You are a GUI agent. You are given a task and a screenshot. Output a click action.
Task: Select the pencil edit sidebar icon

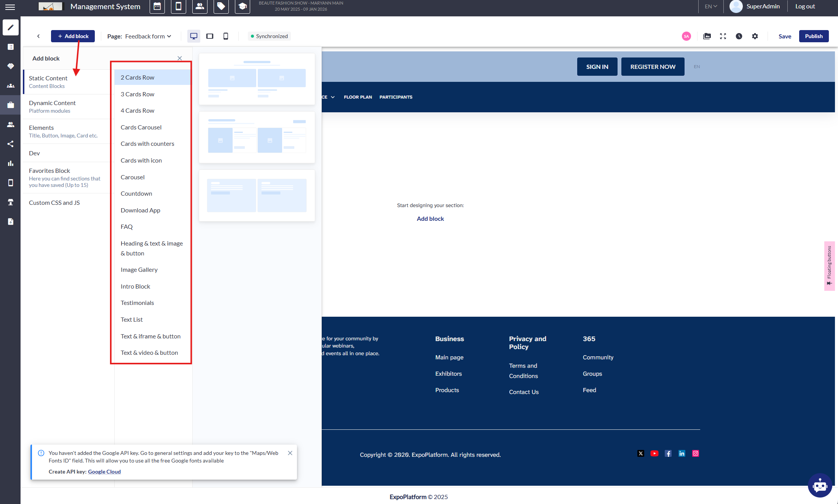11,27
